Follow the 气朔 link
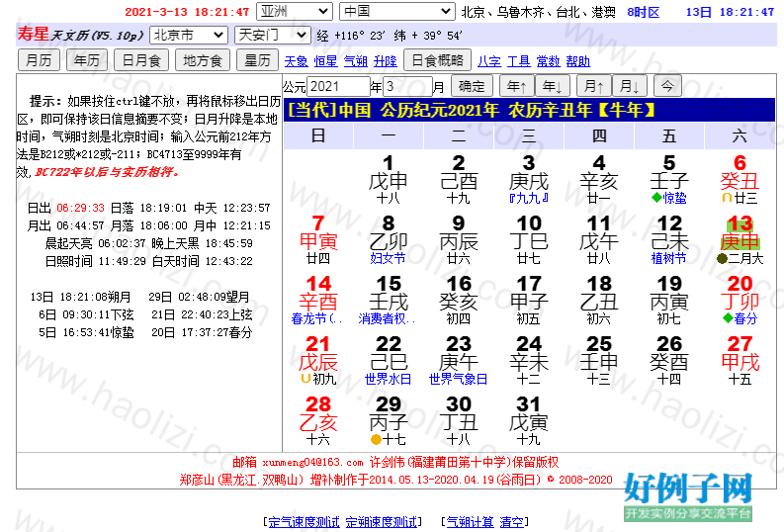The image size is (784, 532). [x=356, y=61]
